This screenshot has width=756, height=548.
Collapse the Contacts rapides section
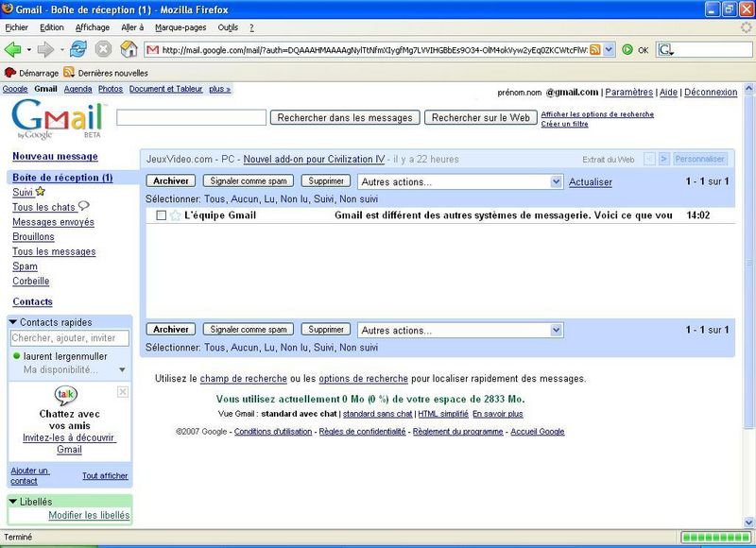(x=13, y=322)
